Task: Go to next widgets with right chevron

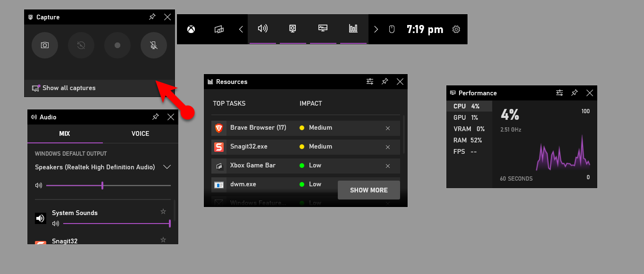Action: click(376, 29)
